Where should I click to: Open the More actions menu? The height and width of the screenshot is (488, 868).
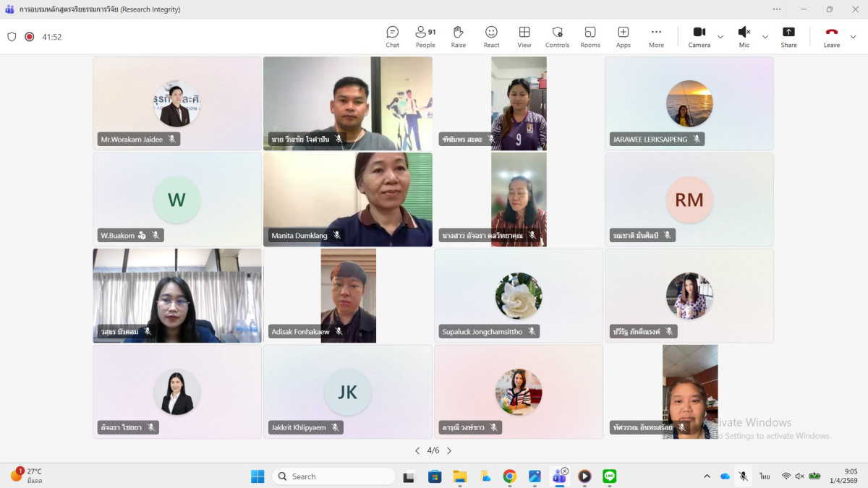(656, 36)
